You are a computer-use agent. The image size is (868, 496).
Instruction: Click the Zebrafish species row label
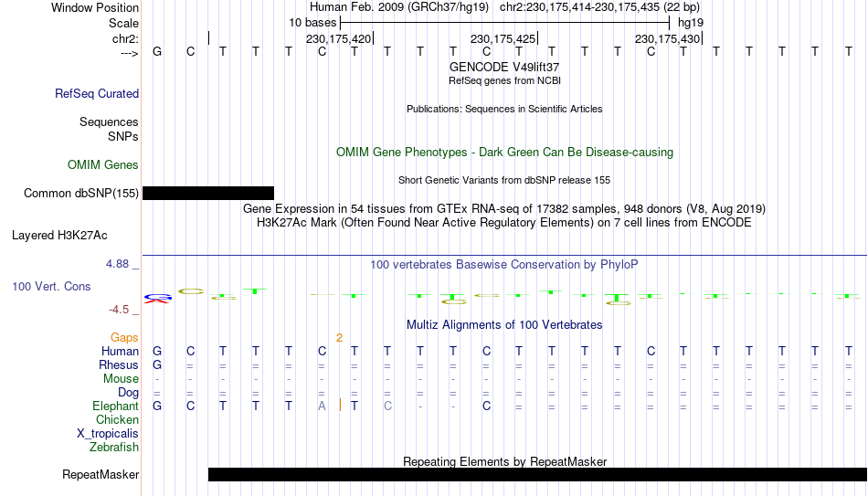click(114, 448)
